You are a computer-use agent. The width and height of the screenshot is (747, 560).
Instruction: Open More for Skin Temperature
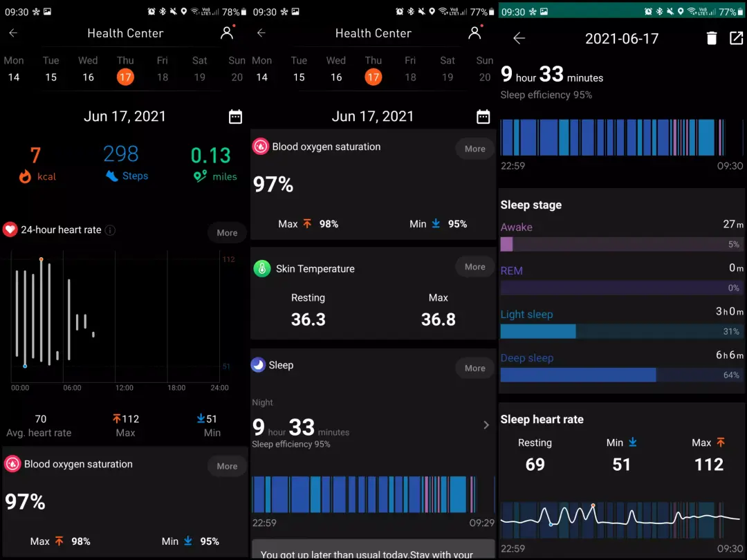[475, 267]
